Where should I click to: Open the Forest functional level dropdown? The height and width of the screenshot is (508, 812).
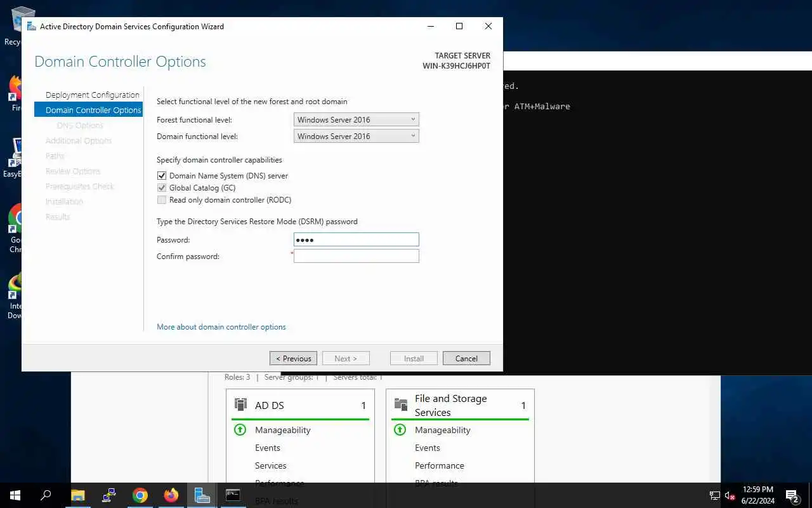(357, 119)
